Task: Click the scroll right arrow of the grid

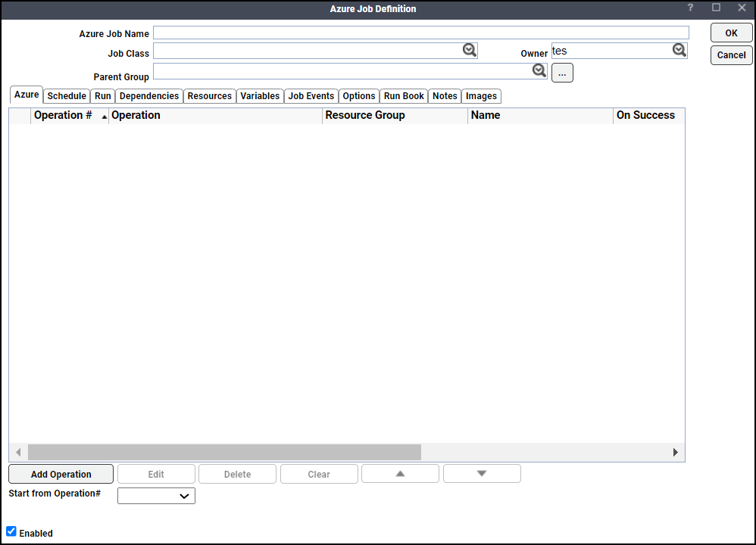Action: [675, 452]
